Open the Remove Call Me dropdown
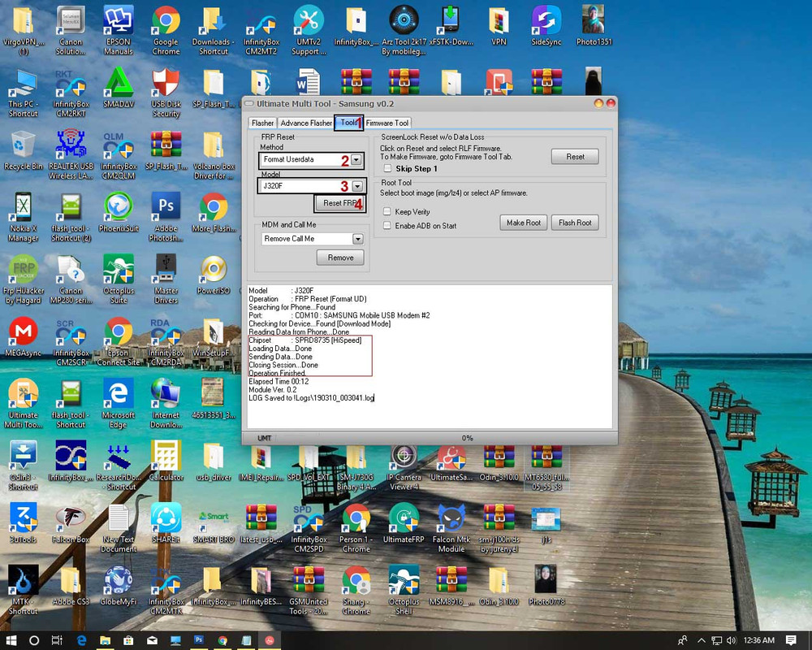The height and width of the screenshot is (650, 812). pyautogui.click(x=358, y=239)
